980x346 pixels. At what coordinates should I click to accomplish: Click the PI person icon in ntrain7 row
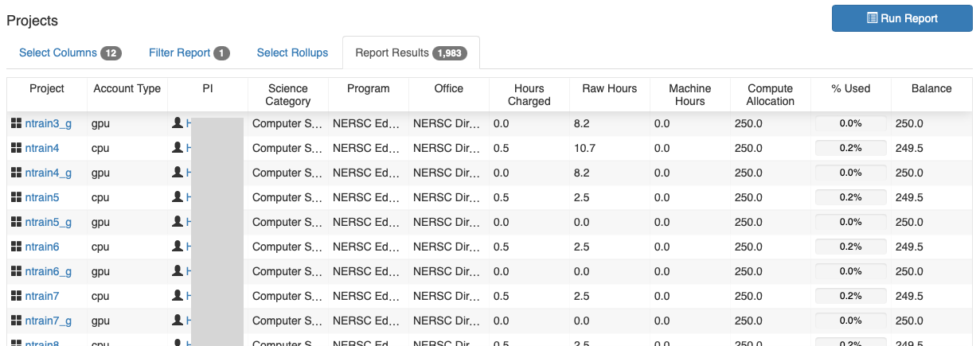[178, 296]
